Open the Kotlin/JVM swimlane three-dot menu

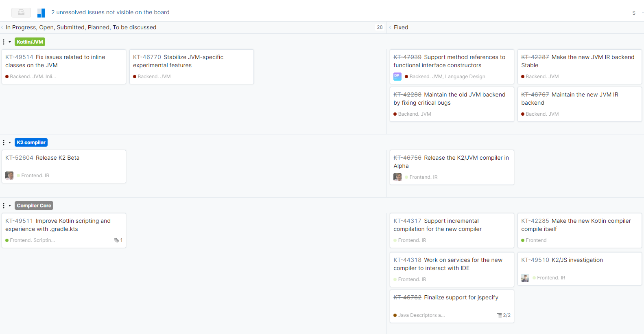pyautogui.click(x=4, y=42)
